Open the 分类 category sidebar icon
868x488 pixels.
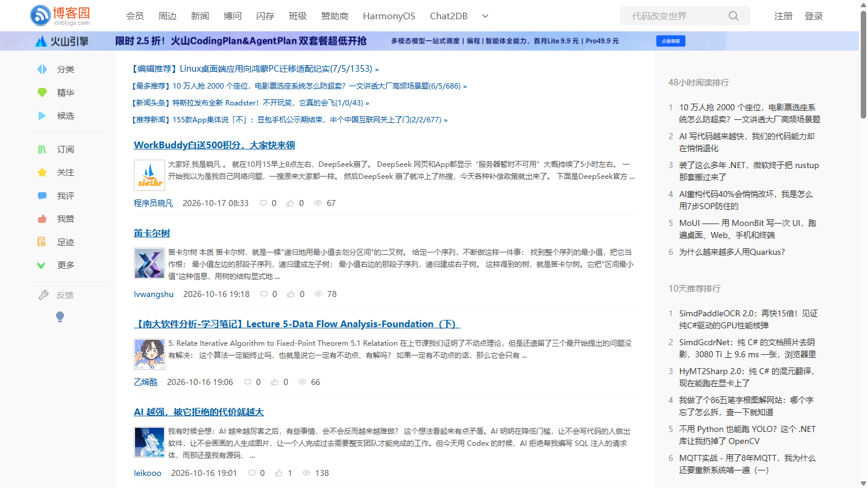pyautogui.click(x=42, y=69)
